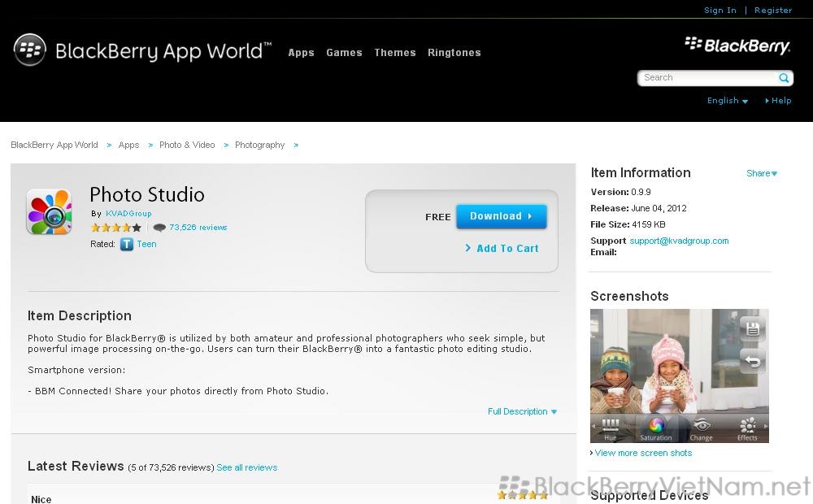Screen dimensions: 813x504
Task: Open the Apps menu
Action: click(x=302, y=52)
